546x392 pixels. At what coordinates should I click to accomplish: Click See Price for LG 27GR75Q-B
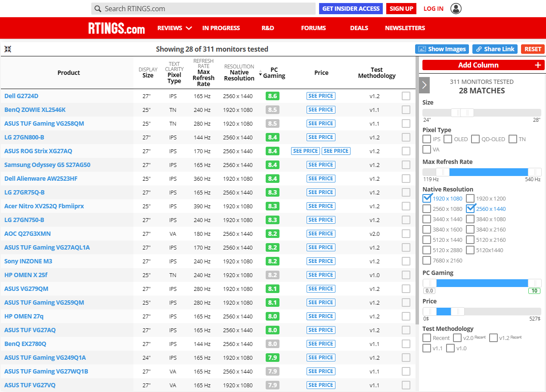coord(321,192)
